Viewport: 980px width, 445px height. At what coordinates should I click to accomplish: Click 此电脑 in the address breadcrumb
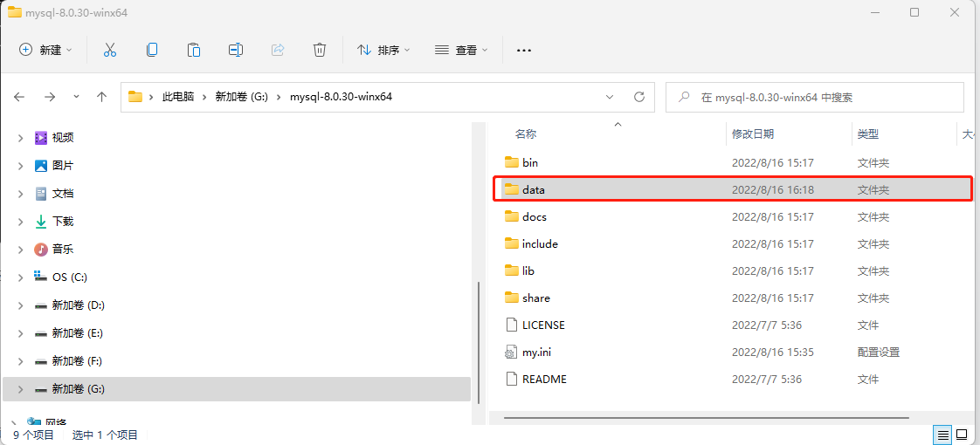pos(178,97)
